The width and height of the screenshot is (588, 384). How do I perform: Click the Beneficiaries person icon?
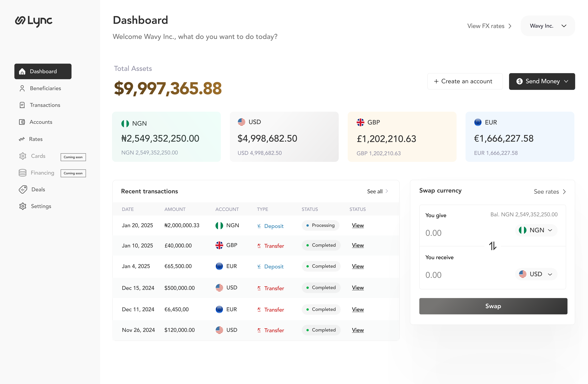[x=22, y=89]
